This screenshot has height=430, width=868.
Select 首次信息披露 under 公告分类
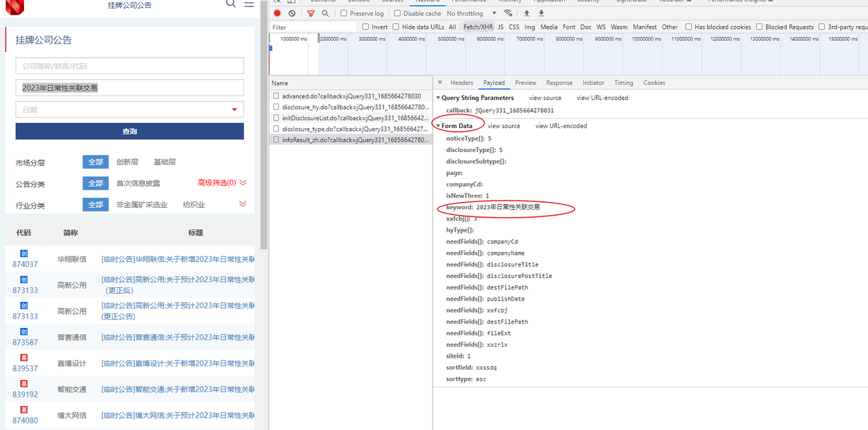tap(139, 183)
